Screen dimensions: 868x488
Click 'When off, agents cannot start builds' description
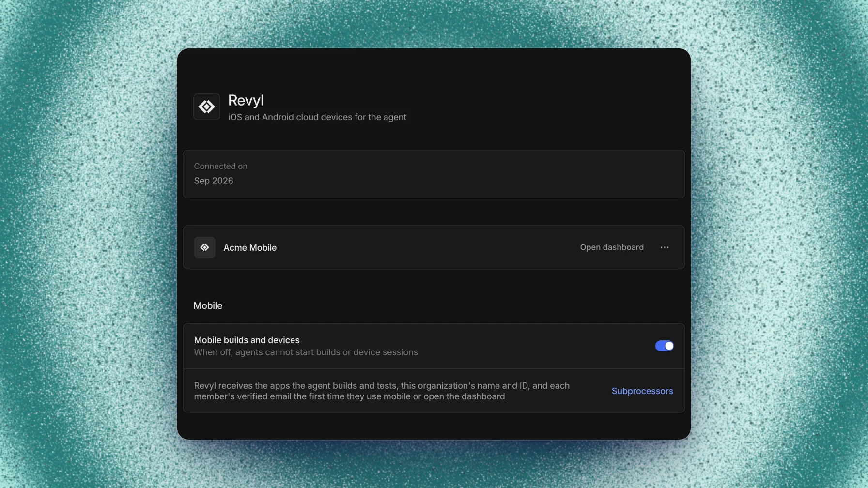[306, 352]
